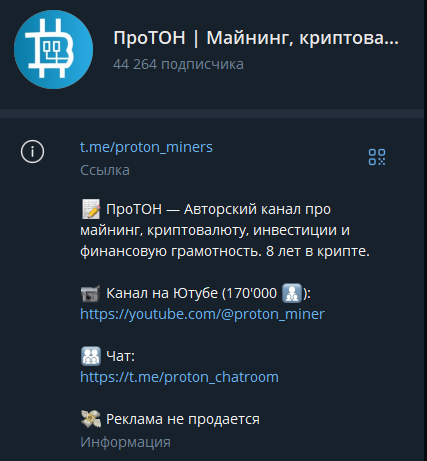
Task: Click the info circle icon
Action: coord(32,152)
